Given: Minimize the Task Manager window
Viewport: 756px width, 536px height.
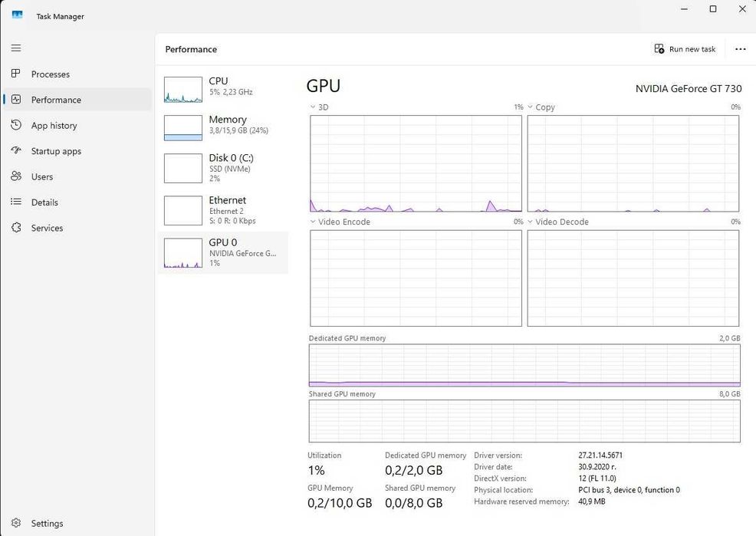Looking at the screenshot, I should [684, 9].
